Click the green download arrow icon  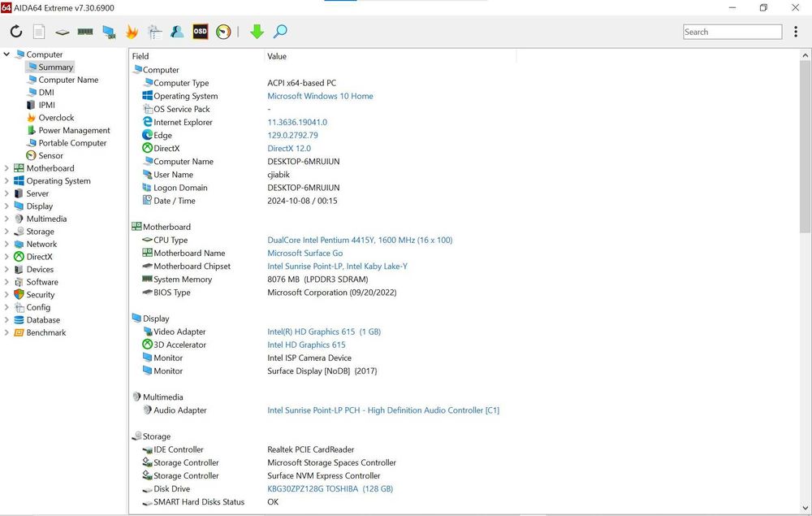(x=257, y=32)
